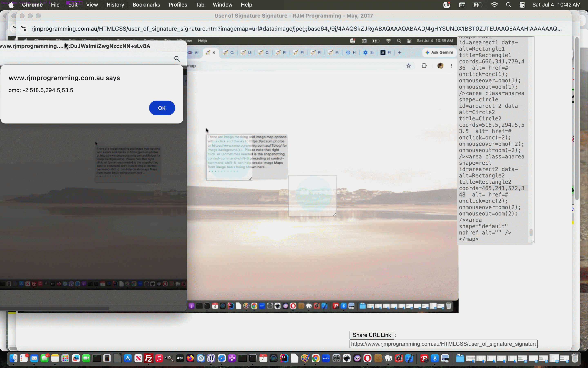Open the site information icon in address bar

[23, 29]
